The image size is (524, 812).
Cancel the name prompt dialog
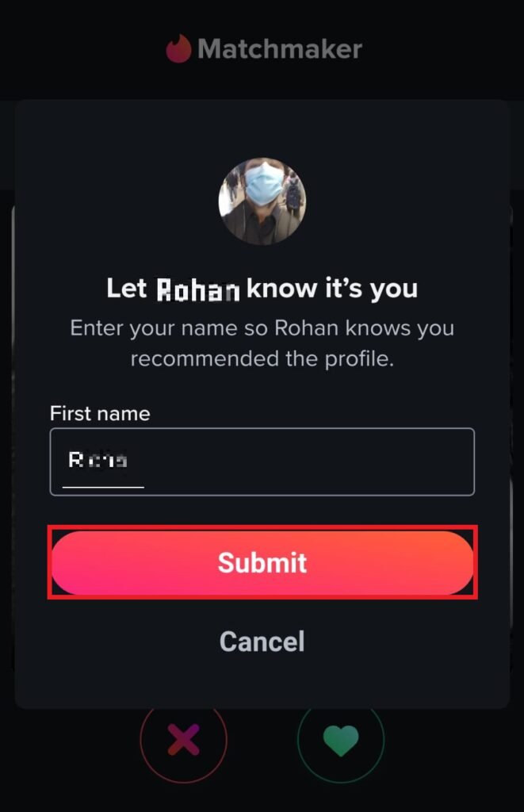[262, 642]
